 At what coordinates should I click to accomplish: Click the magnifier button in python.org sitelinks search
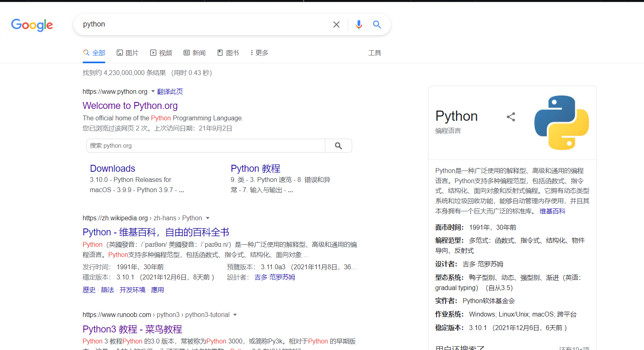point(338,146)
